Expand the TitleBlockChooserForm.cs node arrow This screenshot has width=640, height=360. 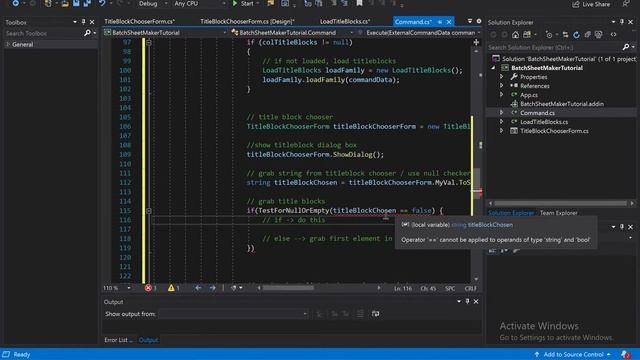[x=502, y=131]
